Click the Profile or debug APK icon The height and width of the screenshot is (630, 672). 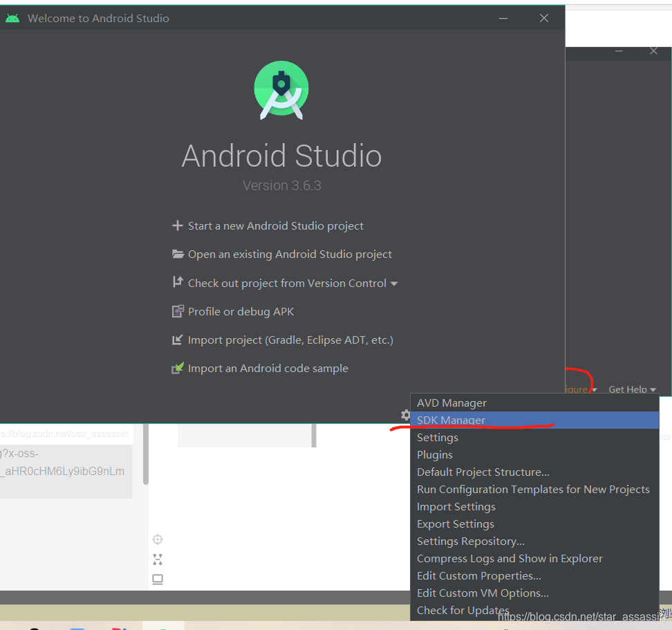[x=178, y=311]
